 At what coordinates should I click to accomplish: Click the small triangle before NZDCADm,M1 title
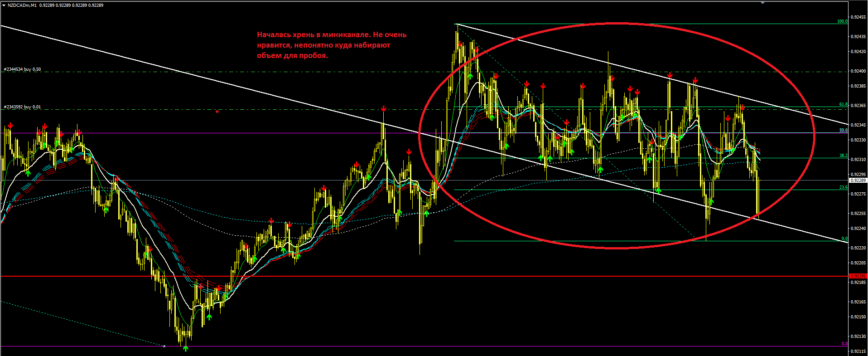pyautogui.click(x=4, y=5)
